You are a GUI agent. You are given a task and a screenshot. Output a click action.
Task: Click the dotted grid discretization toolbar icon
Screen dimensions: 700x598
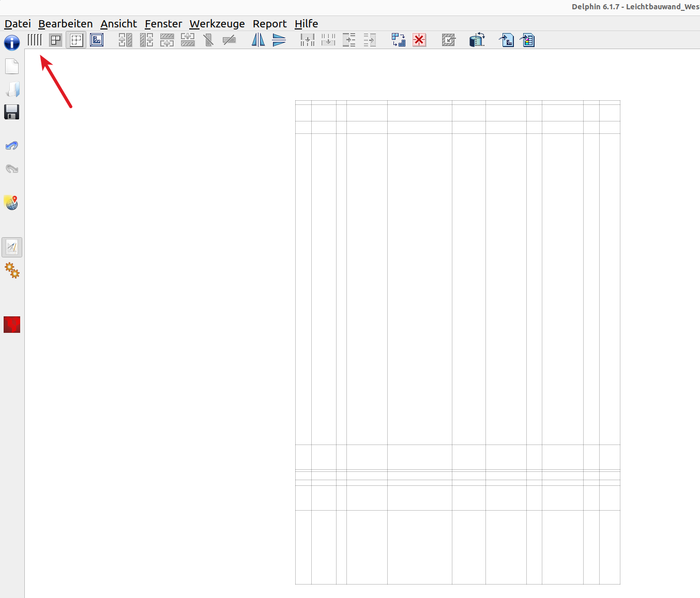click(56, 40)
